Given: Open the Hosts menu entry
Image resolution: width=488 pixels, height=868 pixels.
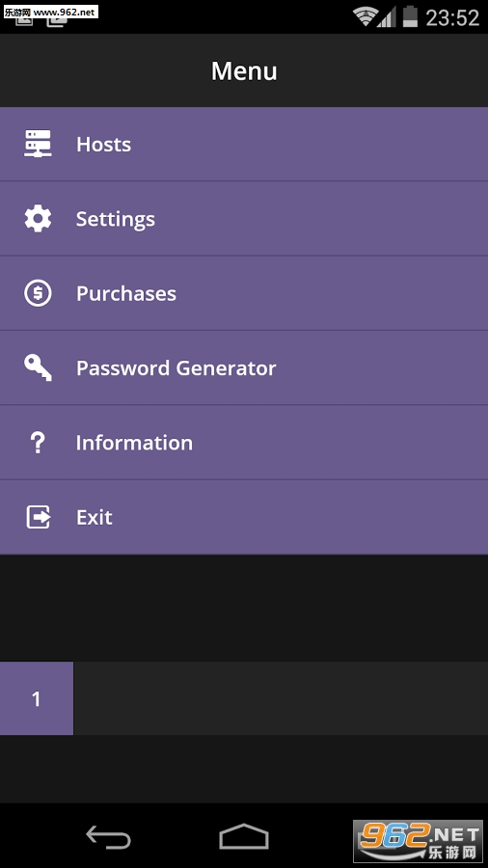Looking at the screenshot, I should [x=244, y=144].
